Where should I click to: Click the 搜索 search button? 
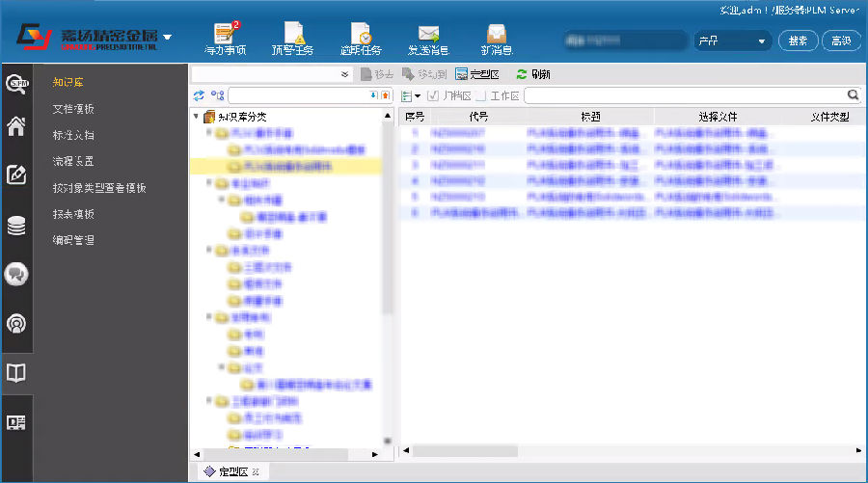click(798, 41)
